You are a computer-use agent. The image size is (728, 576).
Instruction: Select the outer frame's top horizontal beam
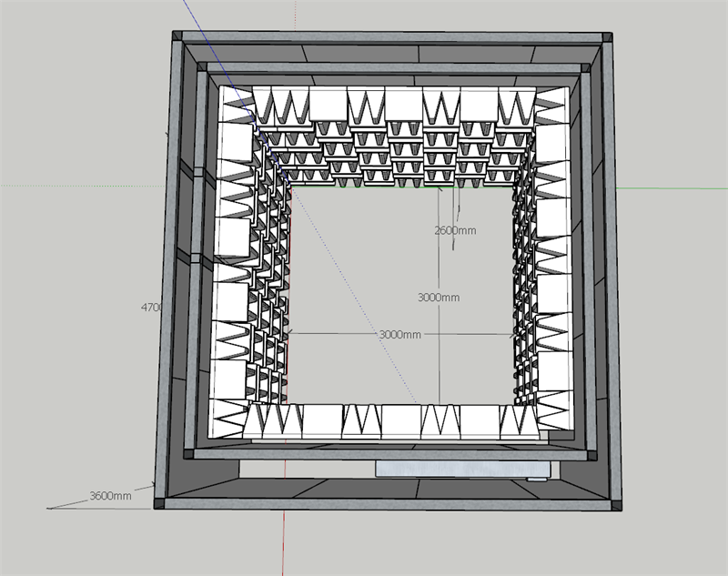click(x=392, y=37)
